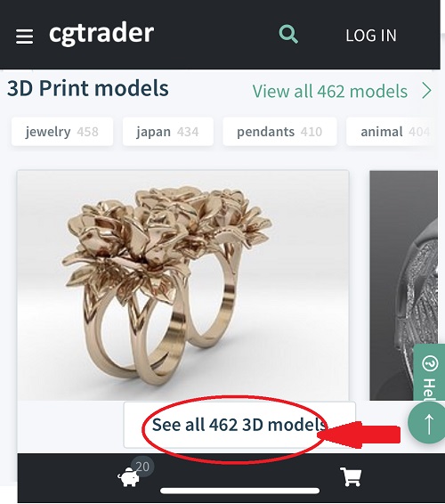Tap the bottom home indicator bar
Image resolution: width=445 pixels, height=504 pixels.
pos(240,491)
